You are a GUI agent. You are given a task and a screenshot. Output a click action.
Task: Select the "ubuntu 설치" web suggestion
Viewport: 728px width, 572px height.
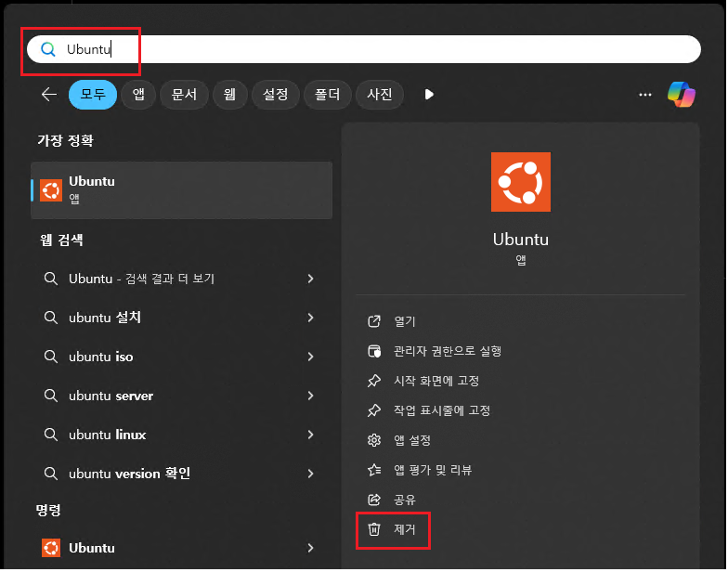tap(182, 318)
